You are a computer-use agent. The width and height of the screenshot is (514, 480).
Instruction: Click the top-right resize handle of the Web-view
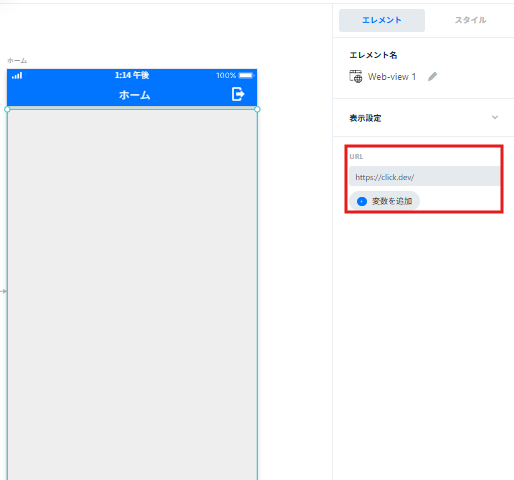tap(257, 109)
